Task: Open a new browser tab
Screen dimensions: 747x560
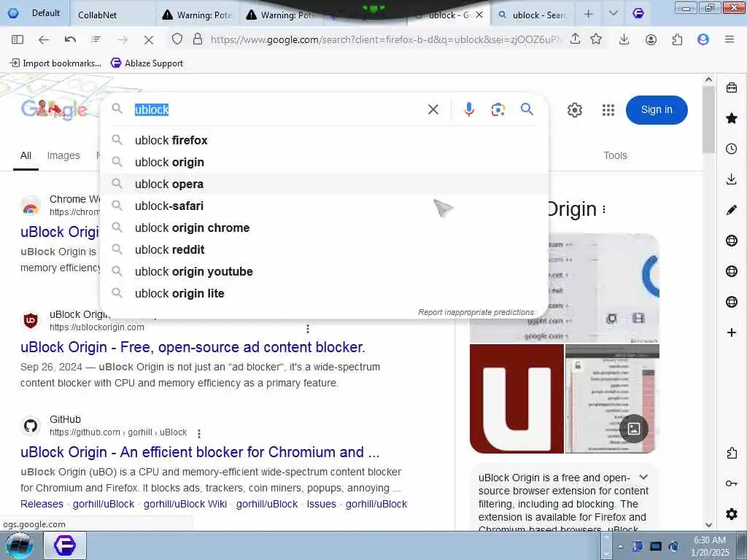Action: coord(589,14)
